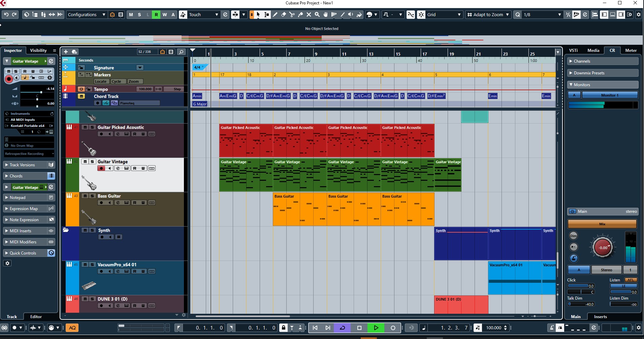The height and width of the screenshot is (339, 644).
Task: Select the Range Selection tool
Action: tap(267, 14)
